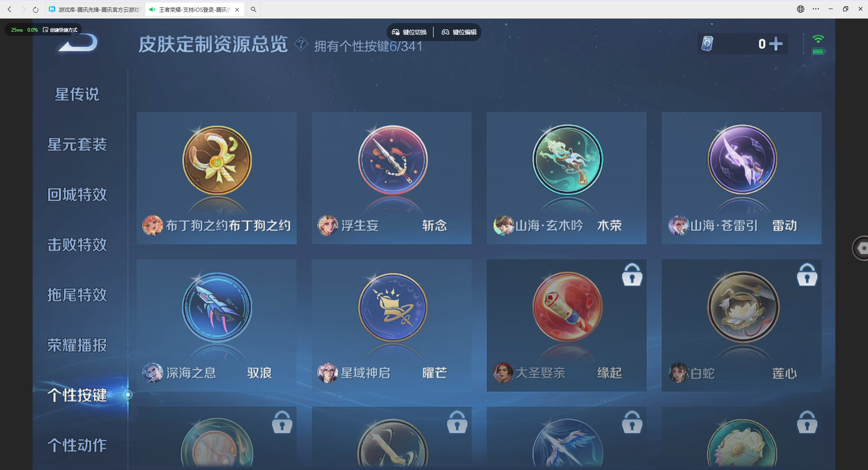Click the 山海·苍雷引 hero avatar
The width and height of the screenshot is (868, 470).
[x=679, y=226]
